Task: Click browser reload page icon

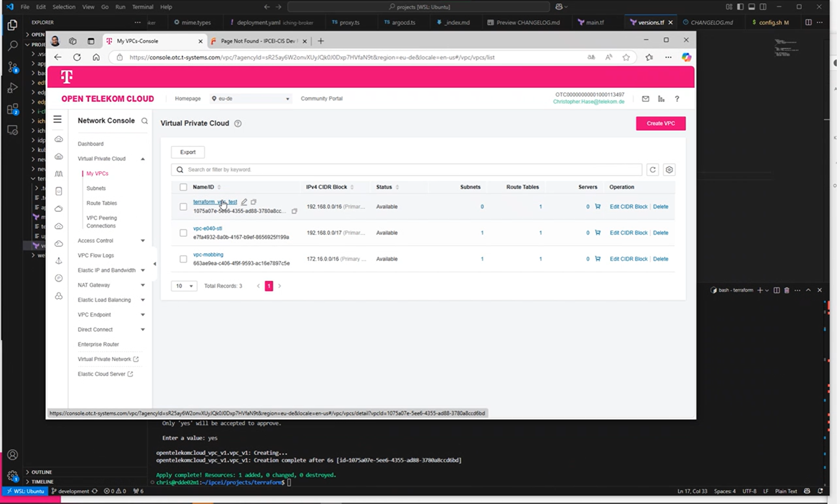Action: pos(77,57)
